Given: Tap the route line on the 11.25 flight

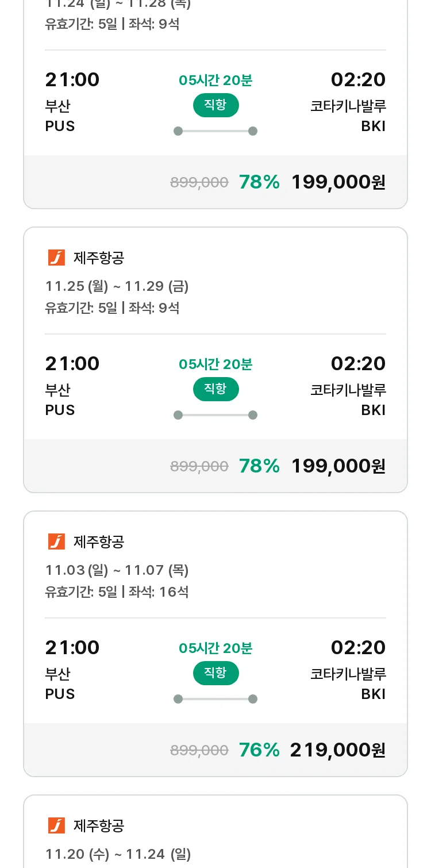Looking at the screenshot, I should point(215,415).
